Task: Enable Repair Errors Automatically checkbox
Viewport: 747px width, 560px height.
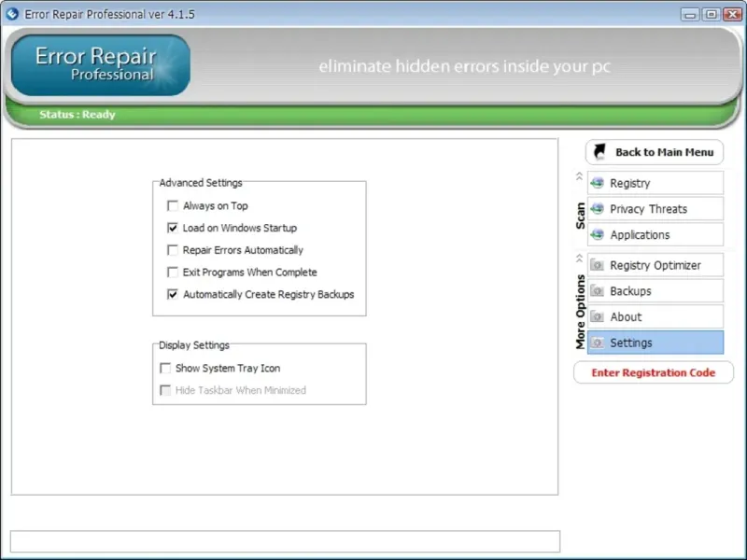Action: pos(173,250)
